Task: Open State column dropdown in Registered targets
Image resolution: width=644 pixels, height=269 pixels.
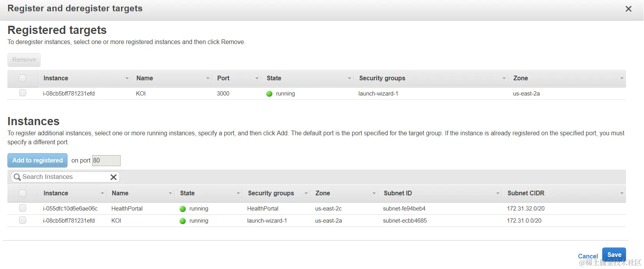Action: pyautogui.click(x=349, y=78)
